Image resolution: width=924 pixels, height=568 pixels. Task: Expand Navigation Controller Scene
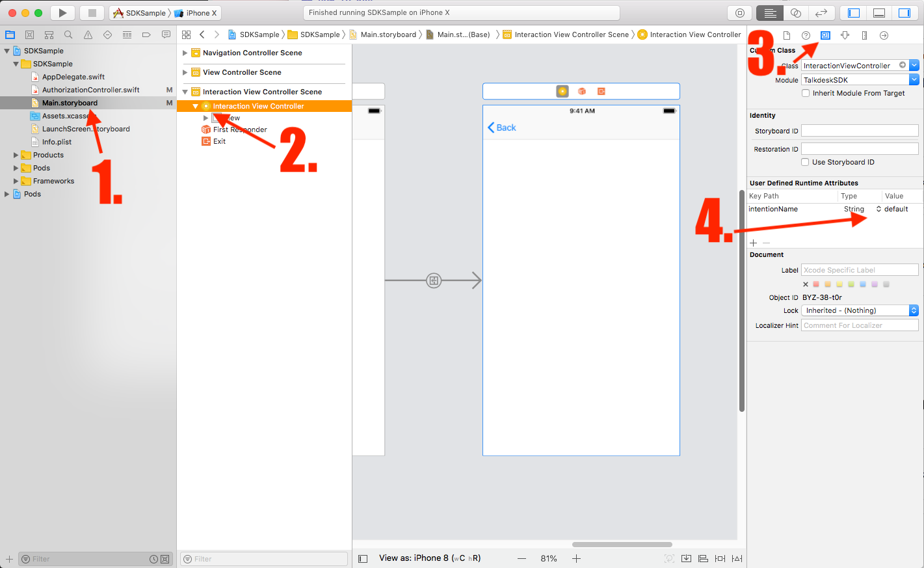pyautogui.click(x=185, y=53)
